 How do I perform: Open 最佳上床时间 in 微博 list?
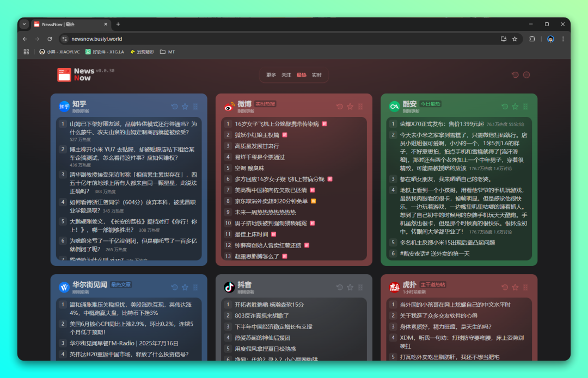click(x=251, y=234)
